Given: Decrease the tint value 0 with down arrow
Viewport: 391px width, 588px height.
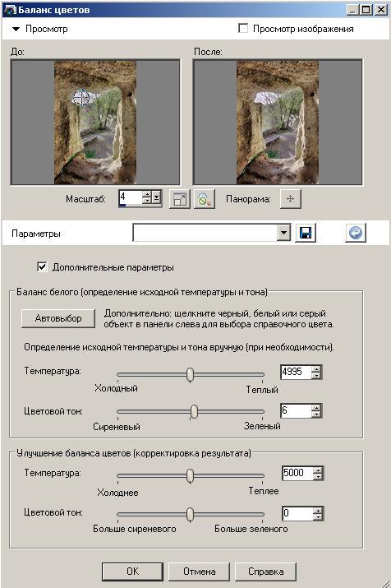Looking at the screenshot, I should pyautogui.click(x=319, y=516).
